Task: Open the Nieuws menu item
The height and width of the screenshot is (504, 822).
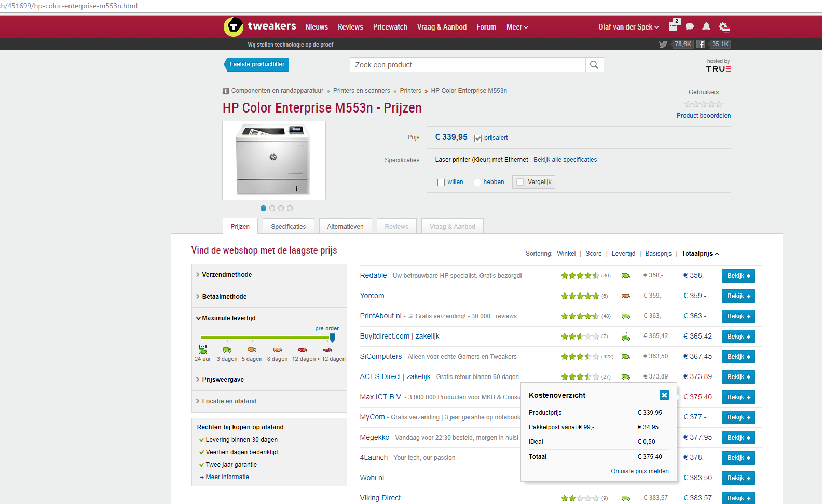Action: click(x=317, y=27)
